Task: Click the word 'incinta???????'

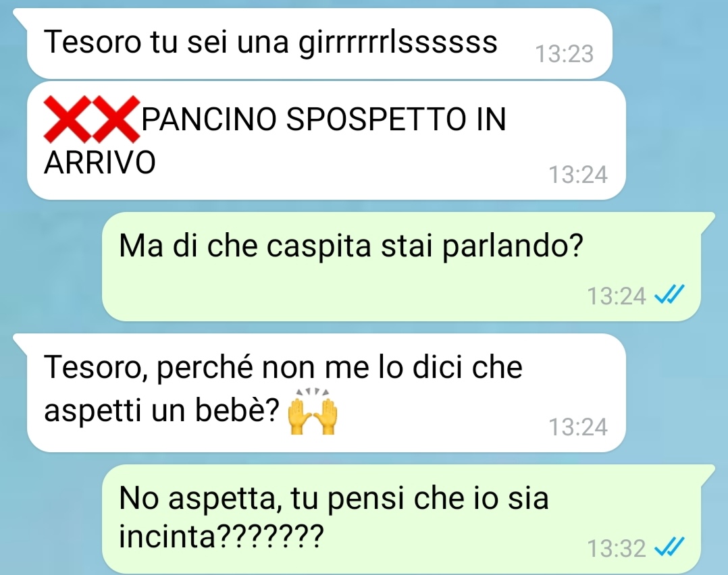Action: pyautogui.click(x=221, y=537)
